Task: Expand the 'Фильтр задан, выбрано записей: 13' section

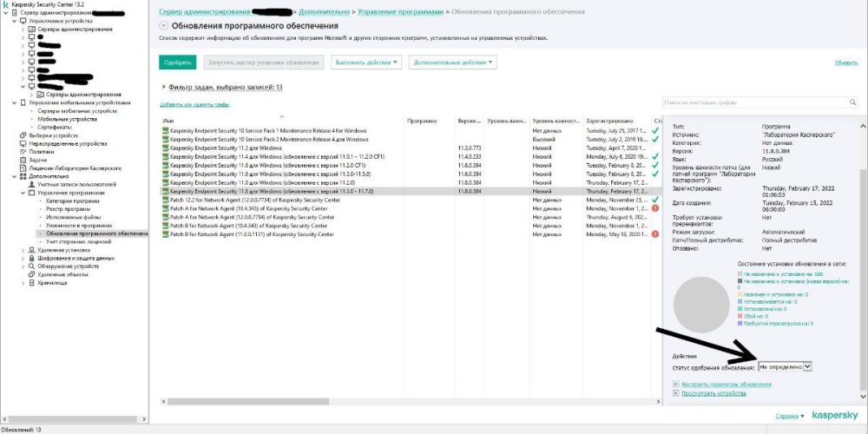Action: (164, 87)
